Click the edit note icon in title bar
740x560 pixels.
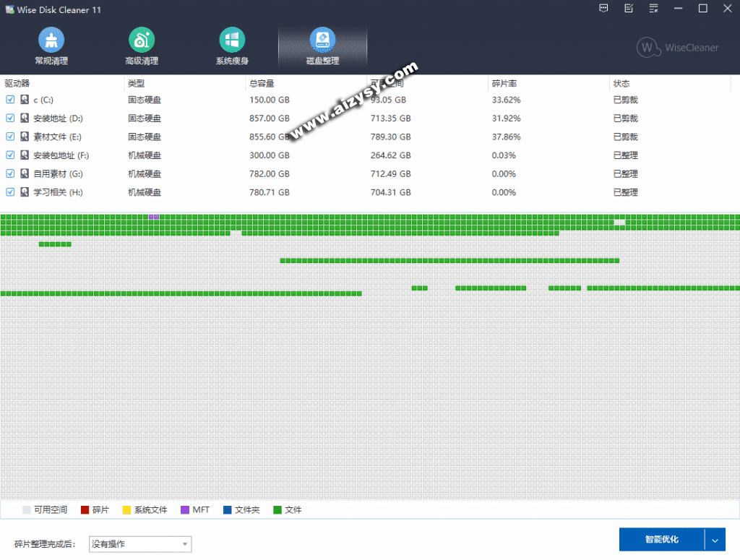(x=629, y=9)
